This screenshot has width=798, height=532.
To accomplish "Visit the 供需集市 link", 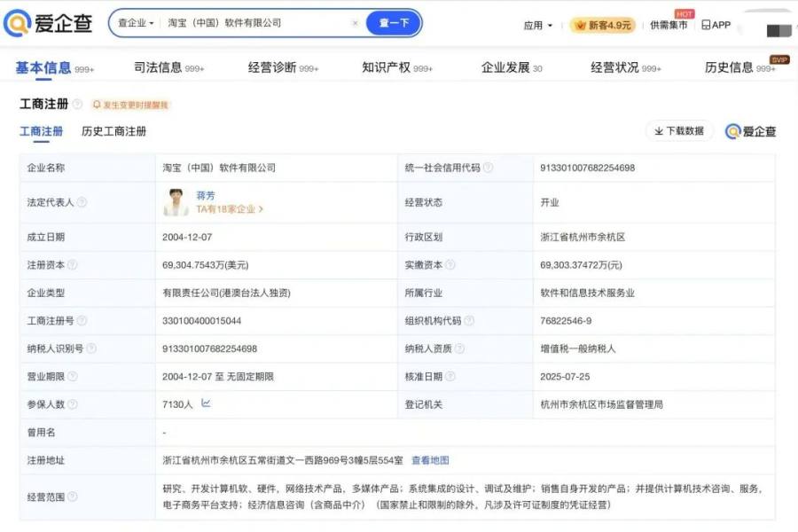I will 669,25.
